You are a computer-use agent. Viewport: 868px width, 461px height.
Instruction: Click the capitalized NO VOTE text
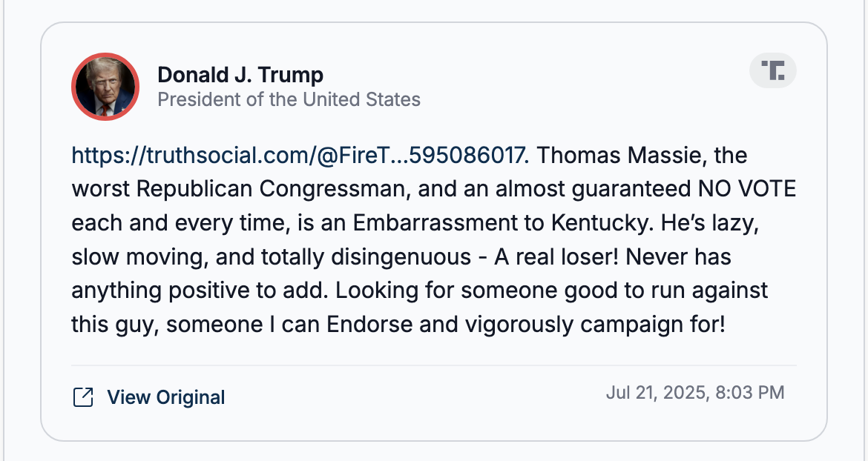coord(747,189)
